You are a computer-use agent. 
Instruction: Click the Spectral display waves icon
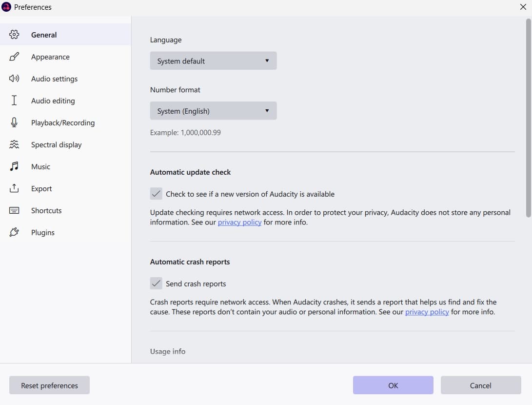pos(14,144)
